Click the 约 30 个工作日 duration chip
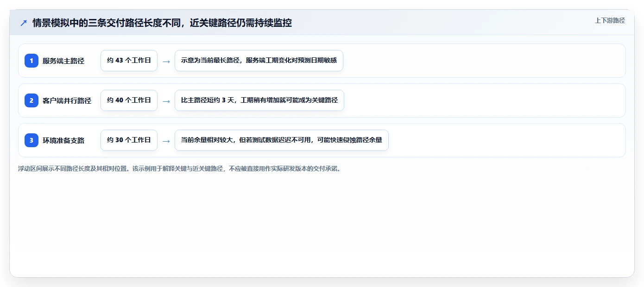 (x=129, y=140)
